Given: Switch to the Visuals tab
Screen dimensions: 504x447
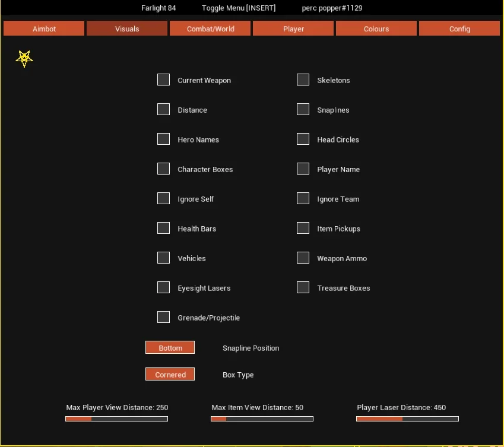Looking at the screenshot, I should point(127,28).
